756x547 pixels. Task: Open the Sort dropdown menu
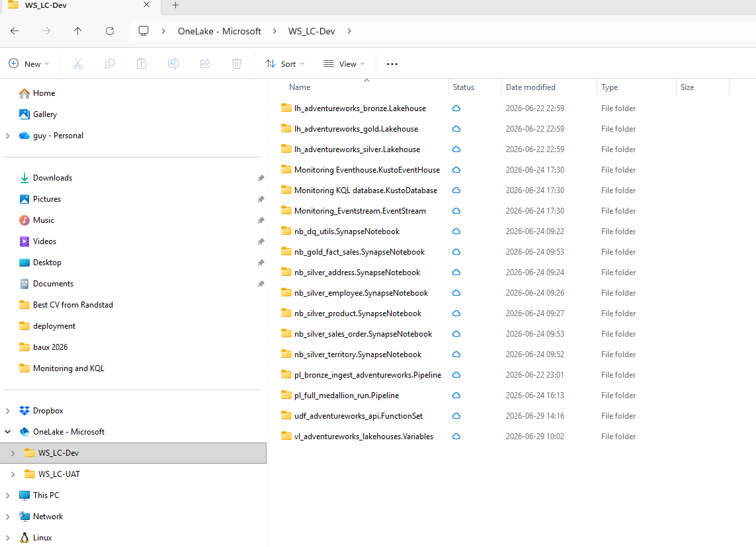tap(285, 63)
